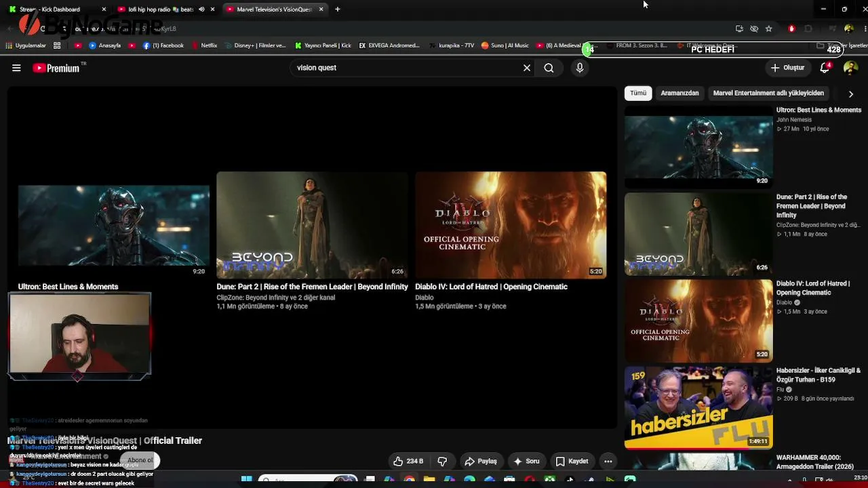The height and width of the screenshot is (488, 868).
Task: Open sidebar Ultron: Best Lines & Moments thumbnail
Action: coord(698,146)
